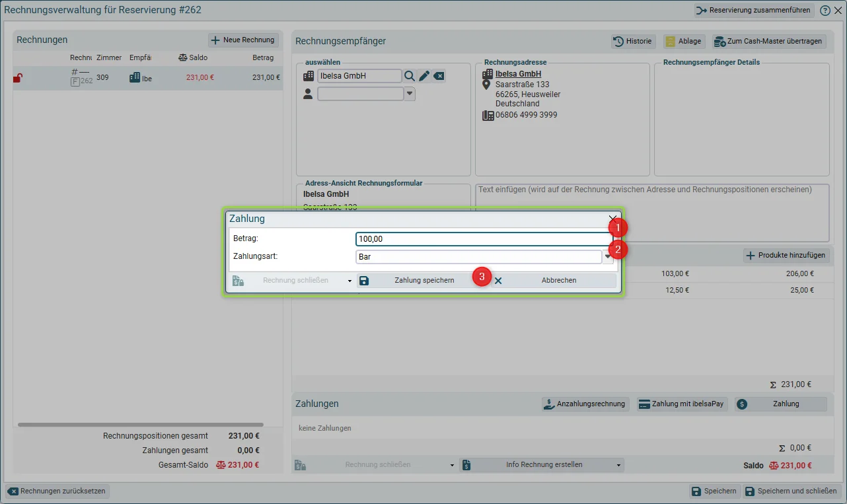Screen dimensions: 847x504
Task: Click Speichern und schließen
Action: (791, 491)
